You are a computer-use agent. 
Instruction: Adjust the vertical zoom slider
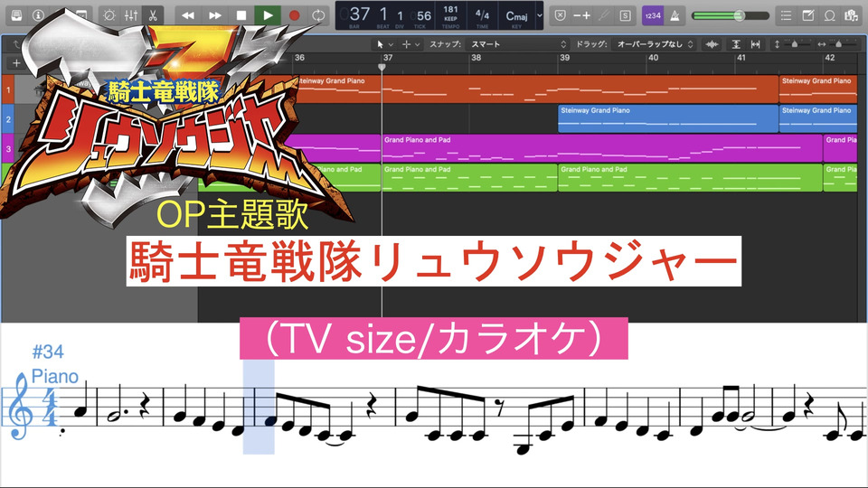pyautogui.click(x=793, y=44)
